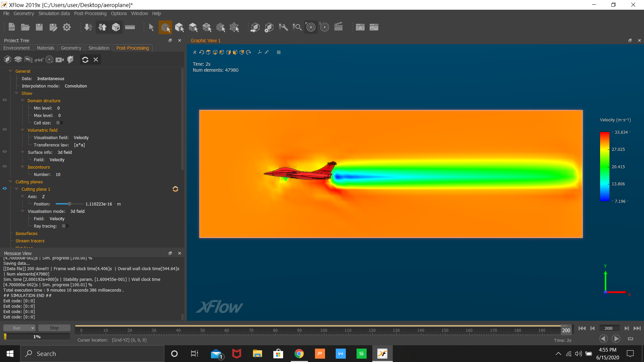Click the stream tracers wavy lines icon
Viewport: 644px width, 362px height.
(x=29, y=60)
